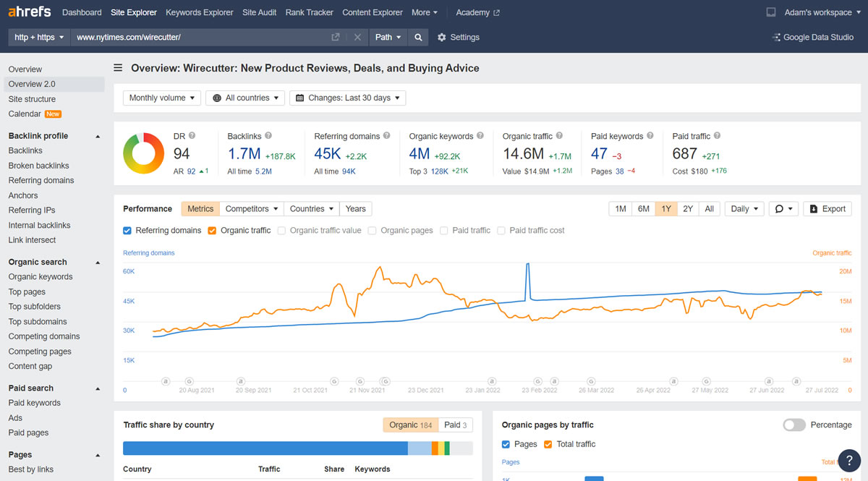Click the URL input field

pos(200,37)
